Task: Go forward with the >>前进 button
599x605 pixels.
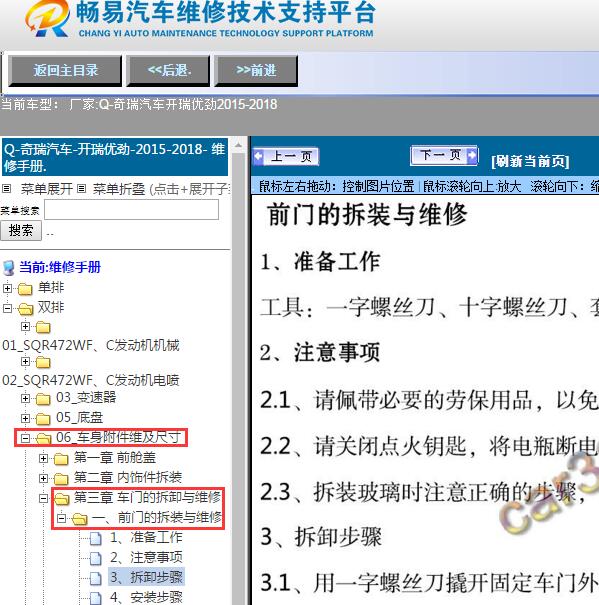Action: click(x=256, y=71)
